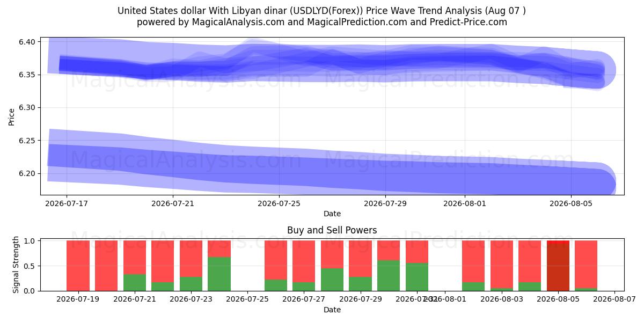Click the chart title mentioning USDLYD(Forex)
This screenshot has width=644, height=322.
coord(322,11)
